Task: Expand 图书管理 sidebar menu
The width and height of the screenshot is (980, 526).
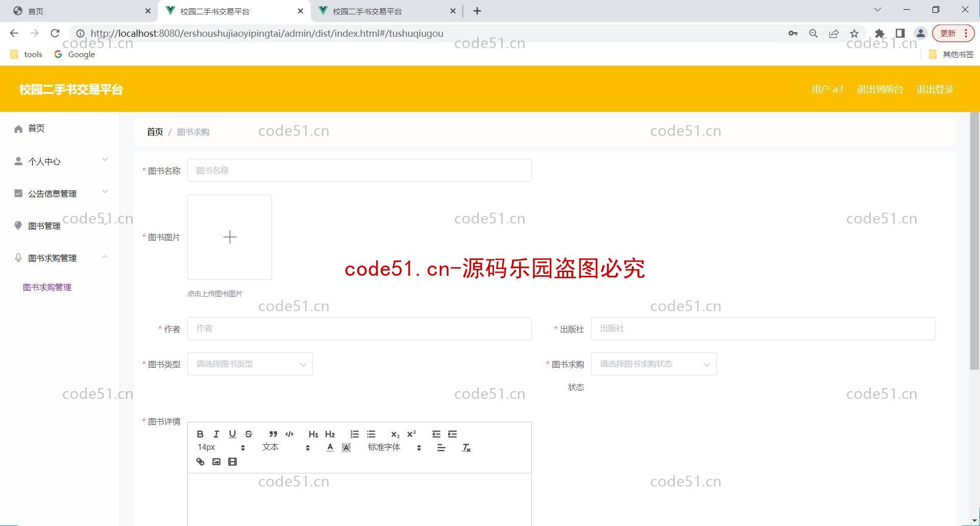Action: [x=60, y=226]
